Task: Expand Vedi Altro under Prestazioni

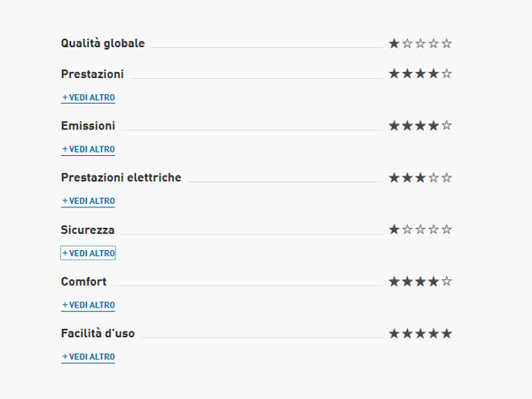Action: (x=89, y=98)
